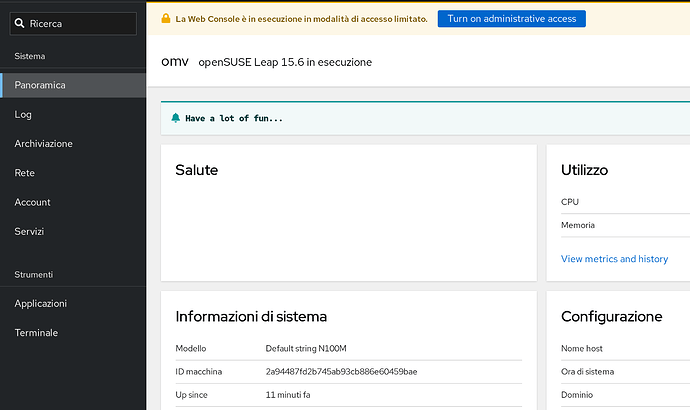Viewport: 690px width, 410px height.
Task: Navigate to Account in the sidebar
Action: 32,202
